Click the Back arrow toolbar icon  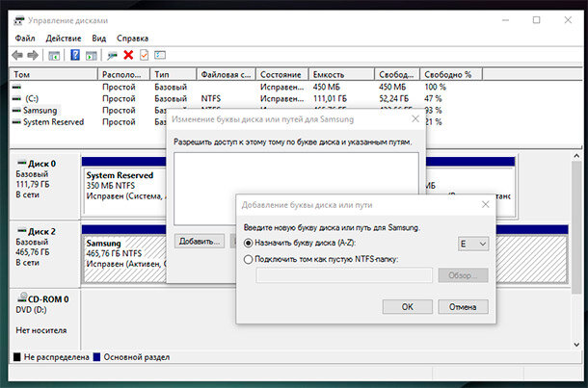[17, 56]
